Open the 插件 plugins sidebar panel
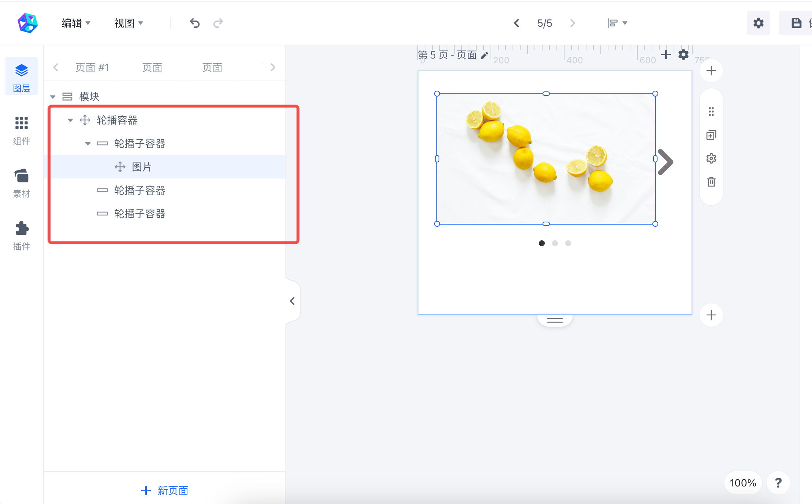The image size is (812, 504). 22,236
